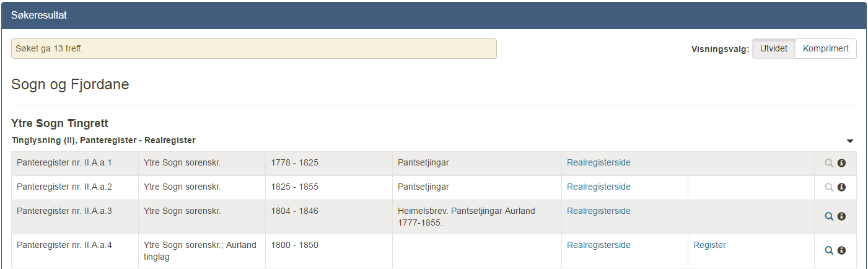Viewport: 868px width, 269px height.
Task: Open magnifier icon for Panteregister nr. II.A.a.3
Action: (829, 216)
